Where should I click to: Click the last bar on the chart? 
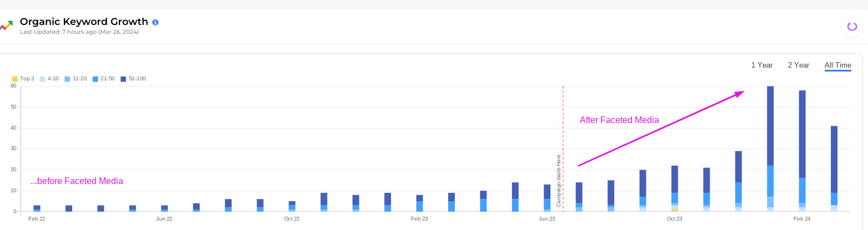click(834, 166)
